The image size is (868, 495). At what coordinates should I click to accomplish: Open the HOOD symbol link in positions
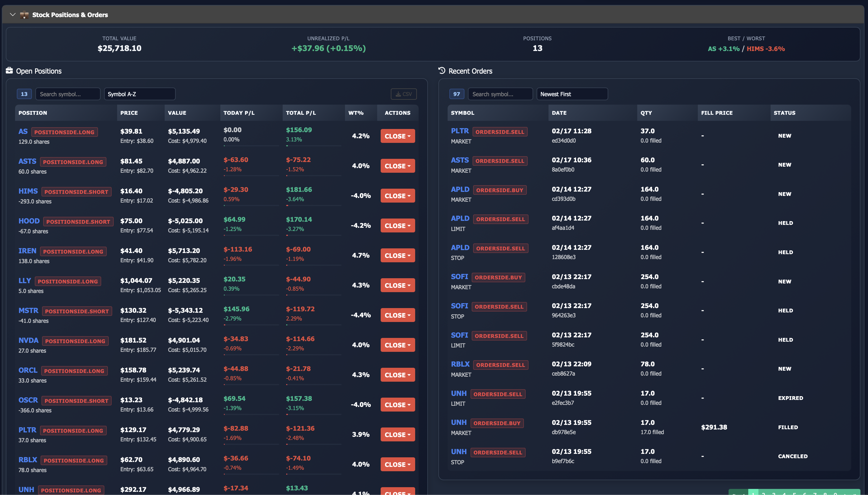pyautogui.click(x=29, y=221)
